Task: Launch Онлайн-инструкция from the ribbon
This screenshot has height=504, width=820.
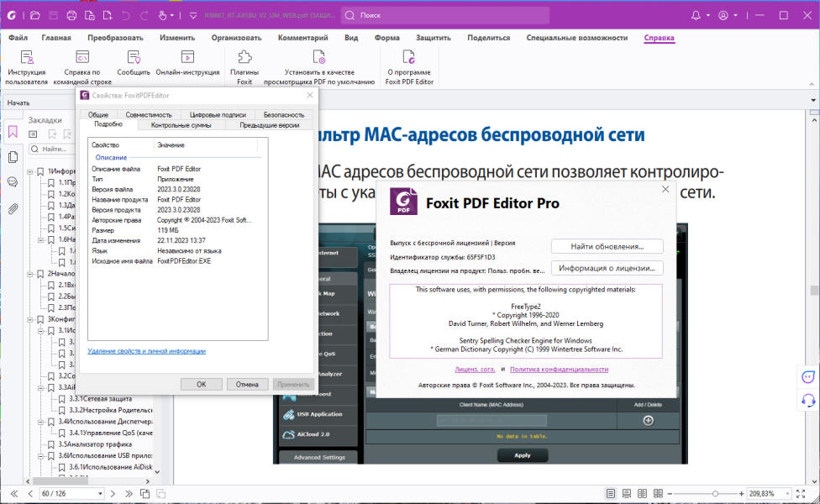Action: [x=187, y=63]
